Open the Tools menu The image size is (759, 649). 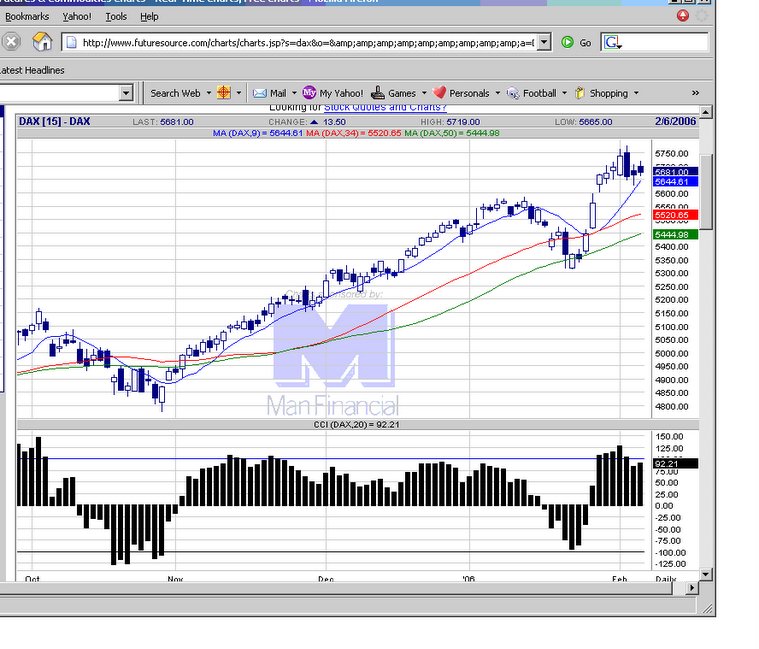pos(116,16)
